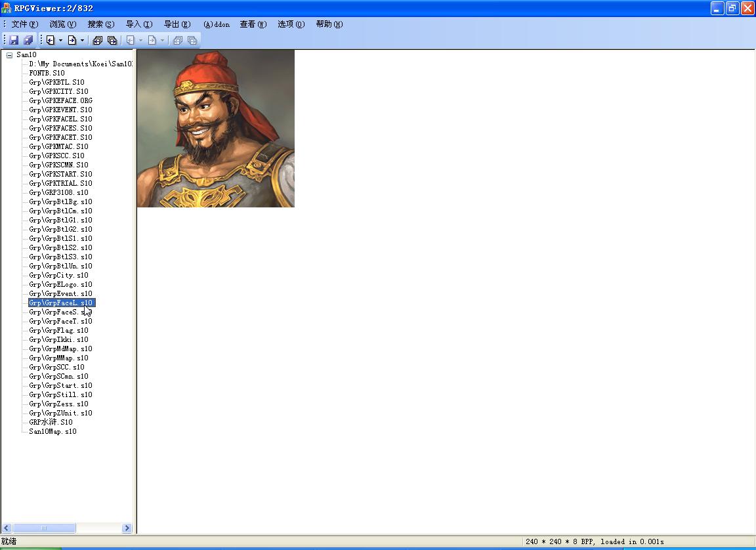Open the 文件(F) menu
This screenshot has height=550, width=756.
pyautogui.click(x=24, y=24)
